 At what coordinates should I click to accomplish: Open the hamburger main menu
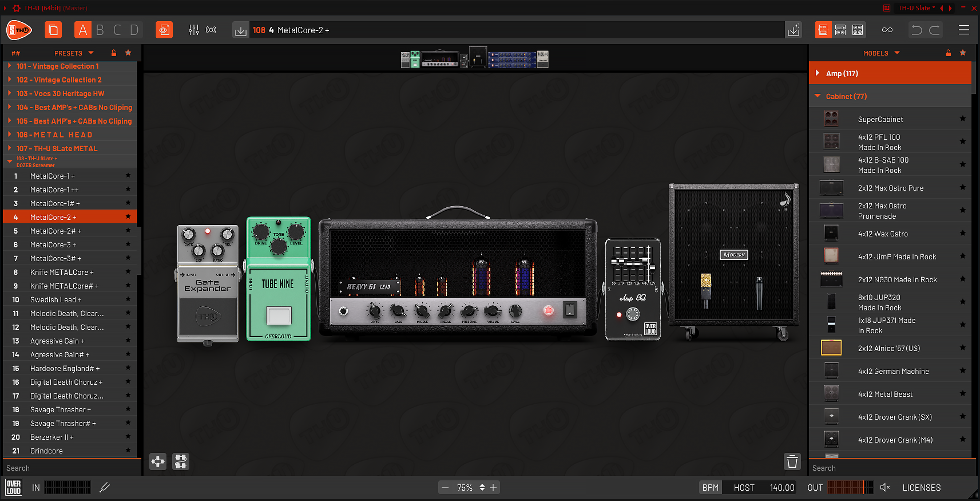(x=964, y=30)
